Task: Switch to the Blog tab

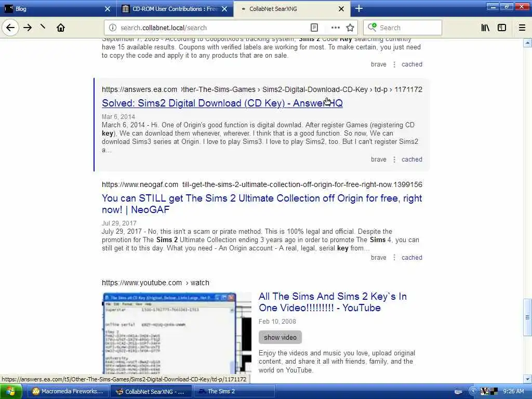Action: pyautogui.click(x=58, y=9)
